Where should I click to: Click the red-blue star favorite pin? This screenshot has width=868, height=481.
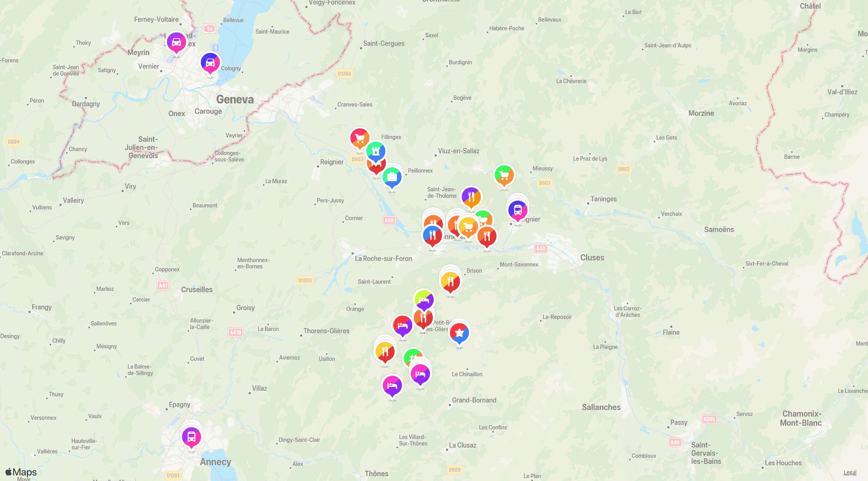[459, 333]
